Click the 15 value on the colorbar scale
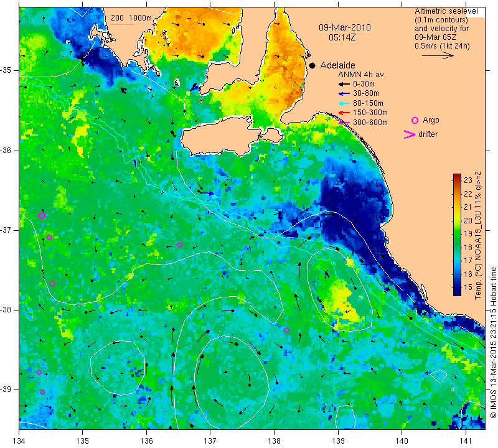The height and width of the screenshot is (448, 498). click(468, 287)
